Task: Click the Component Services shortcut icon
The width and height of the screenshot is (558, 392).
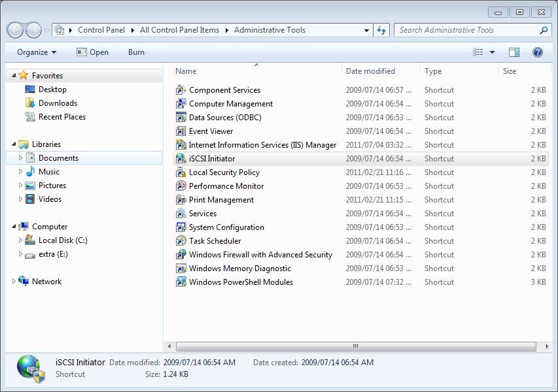Action: coord(181,90)
